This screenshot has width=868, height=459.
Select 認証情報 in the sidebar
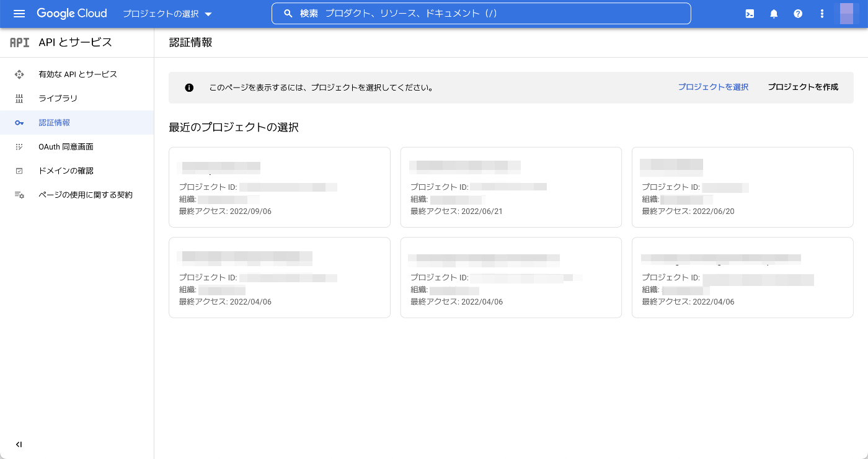click(x=77, y=123)
